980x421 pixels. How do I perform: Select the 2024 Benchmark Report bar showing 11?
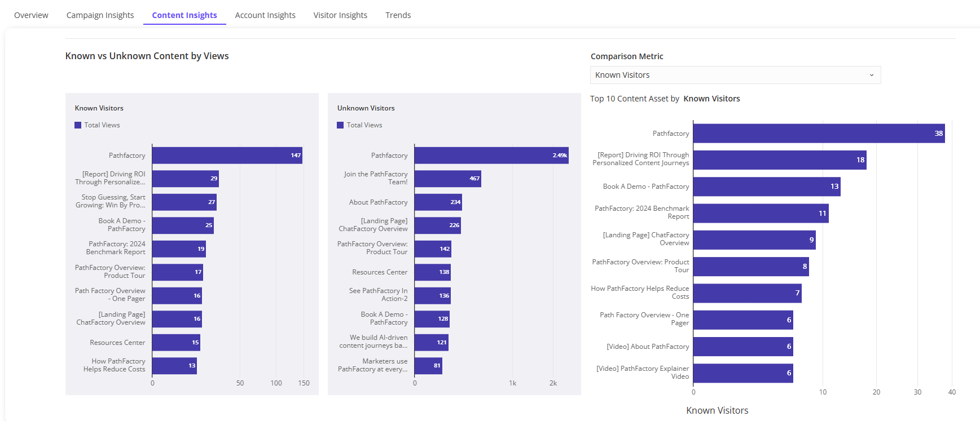pyautogui.click(x=761, y=213)
